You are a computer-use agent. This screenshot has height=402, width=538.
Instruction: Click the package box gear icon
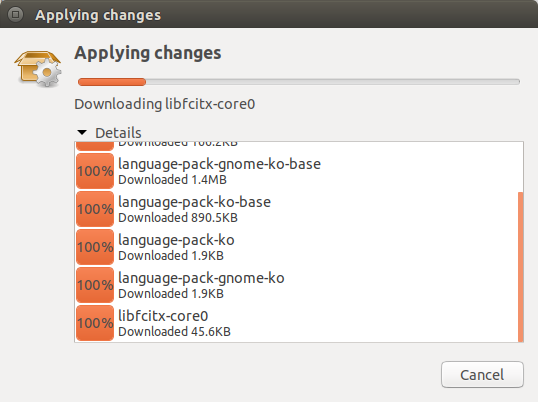(38, 68)
